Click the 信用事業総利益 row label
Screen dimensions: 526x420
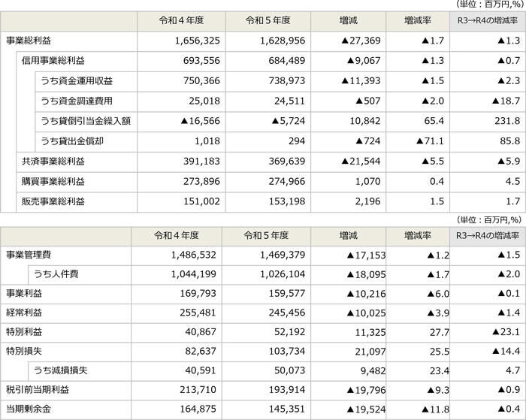(x=53, y=61)
